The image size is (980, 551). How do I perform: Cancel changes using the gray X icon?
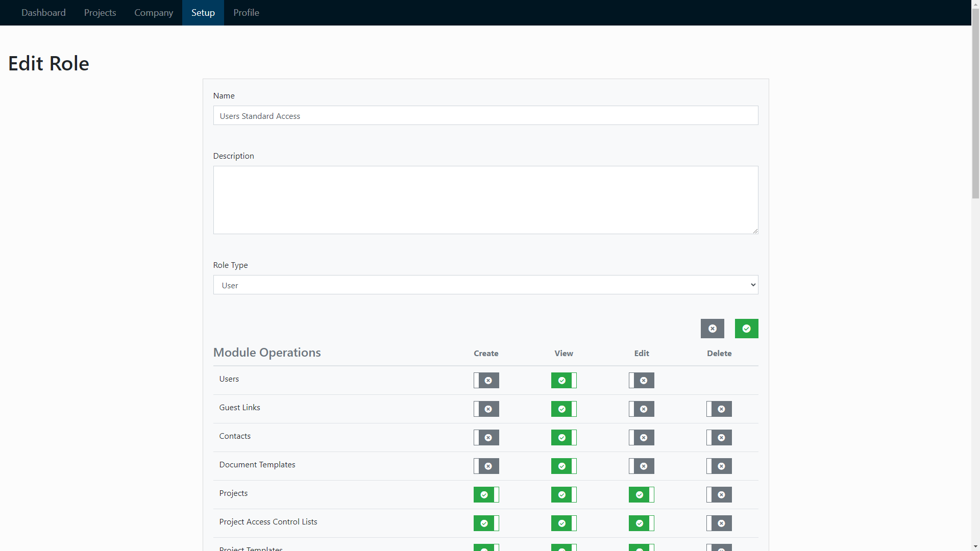[712, 329]
